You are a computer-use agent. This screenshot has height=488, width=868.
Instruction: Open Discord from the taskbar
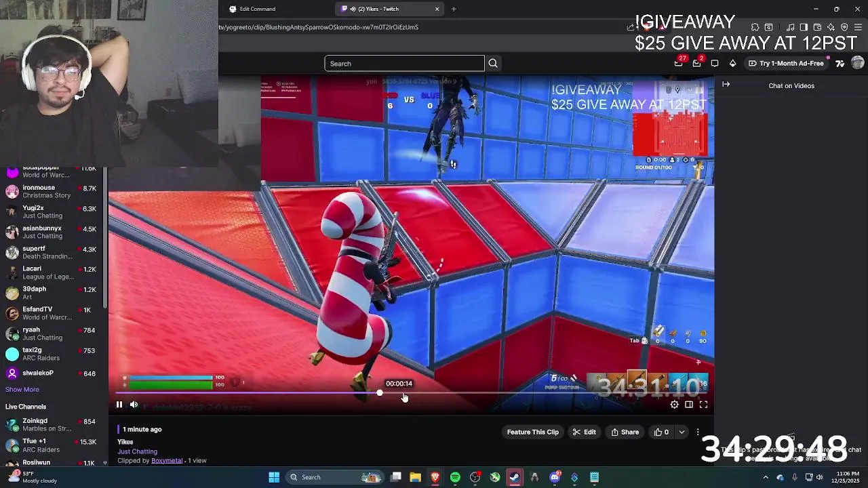click(x=555, y=477)
